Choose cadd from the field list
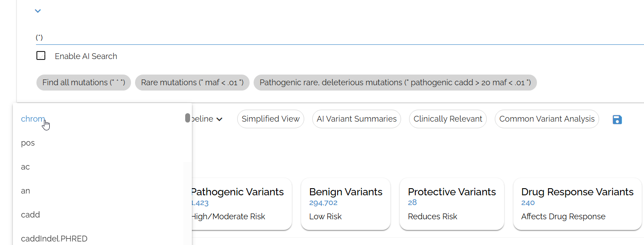Screen dimensions: 644x245 [30, 215]
